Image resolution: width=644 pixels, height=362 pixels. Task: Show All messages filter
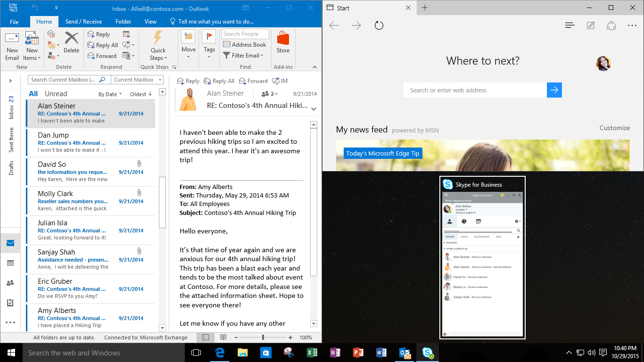click(x=33, y=94)
